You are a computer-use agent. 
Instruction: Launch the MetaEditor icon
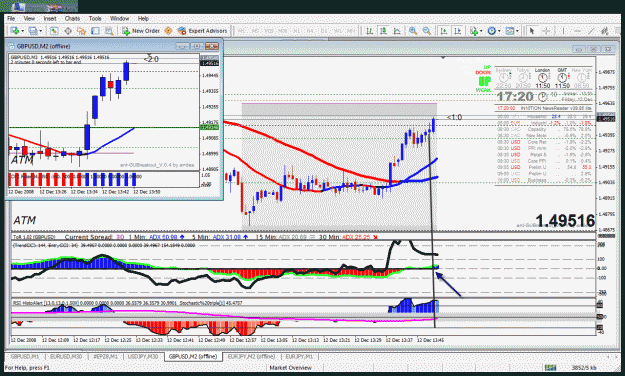coord(168,31)
